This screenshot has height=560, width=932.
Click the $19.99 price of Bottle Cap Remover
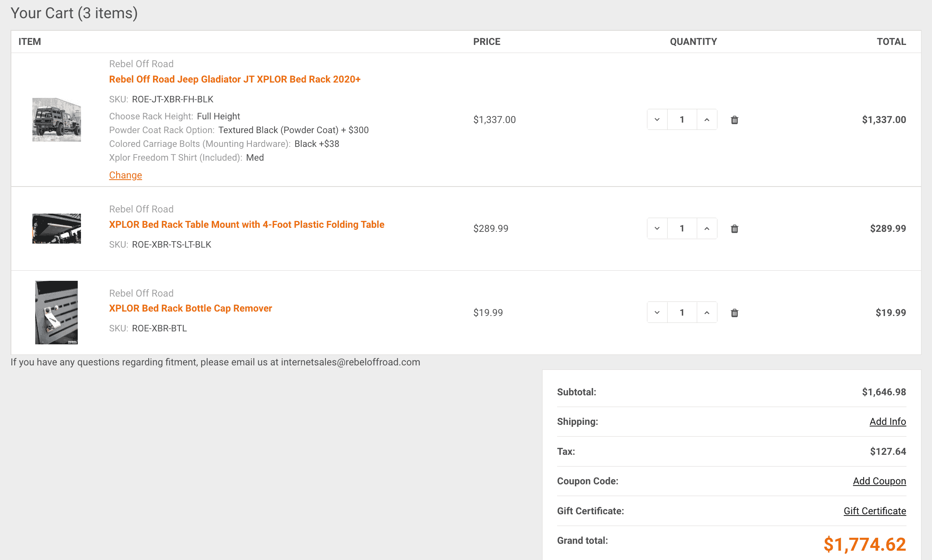click(x=488, y=313)
